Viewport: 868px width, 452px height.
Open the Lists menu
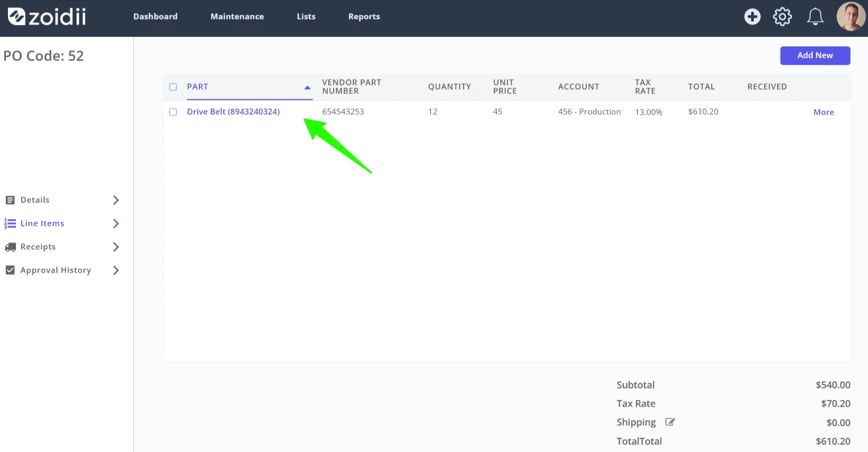(x=306, y=16)
